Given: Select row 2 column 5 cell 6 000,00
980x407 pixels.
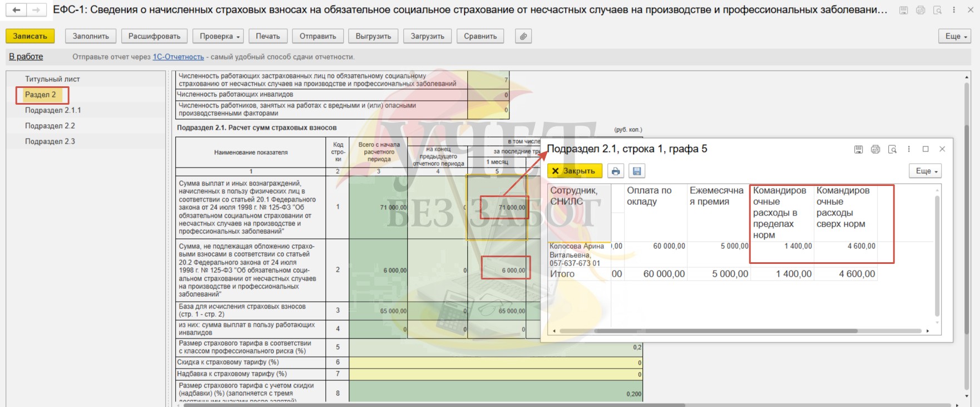Looking at the screenshot, I should [x=496, y=271].
